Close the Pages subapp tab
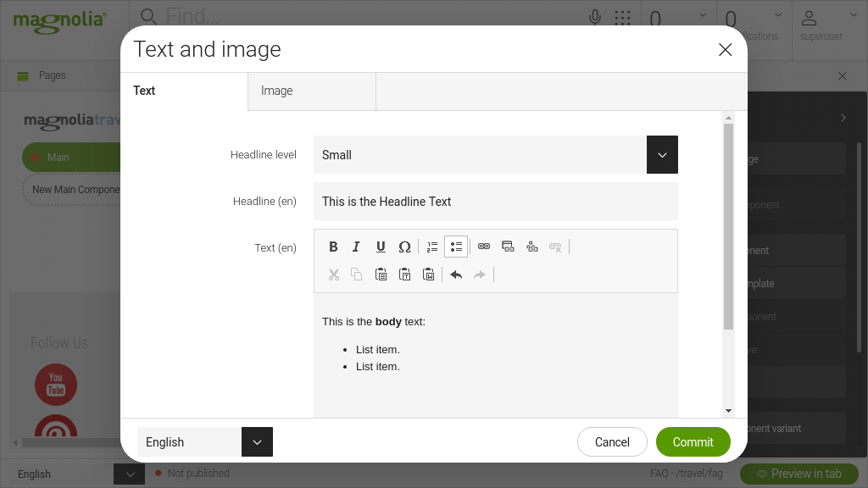The width and height of the screenshot is (868, 488). (x=843, y=75)
